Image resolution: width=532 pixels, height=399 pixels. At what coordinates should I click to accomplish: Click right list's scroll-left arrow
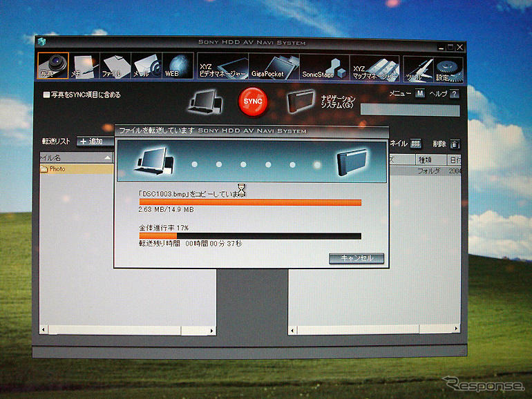pos(292,330)
